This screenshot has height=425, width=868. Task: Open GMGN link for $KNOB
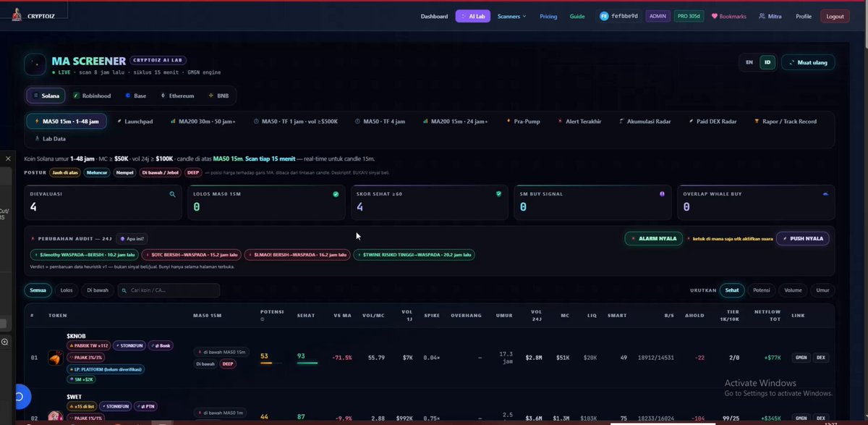click(801, 357)
